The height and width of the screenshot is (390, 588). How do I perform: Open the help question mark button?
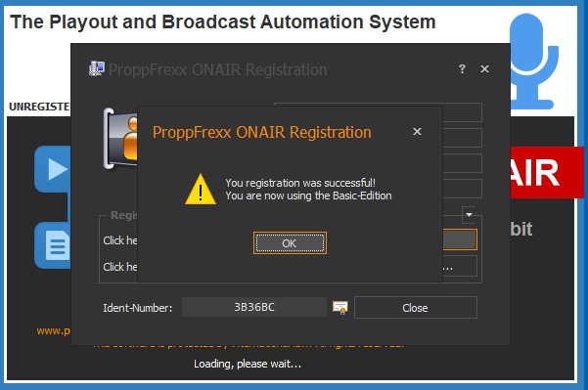pyautogui.click(x=462, y=69)
